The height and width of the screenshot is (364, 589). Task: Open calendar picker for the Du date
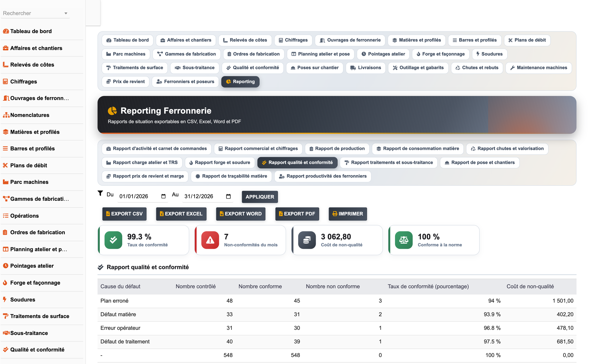[x=163, y=196]
